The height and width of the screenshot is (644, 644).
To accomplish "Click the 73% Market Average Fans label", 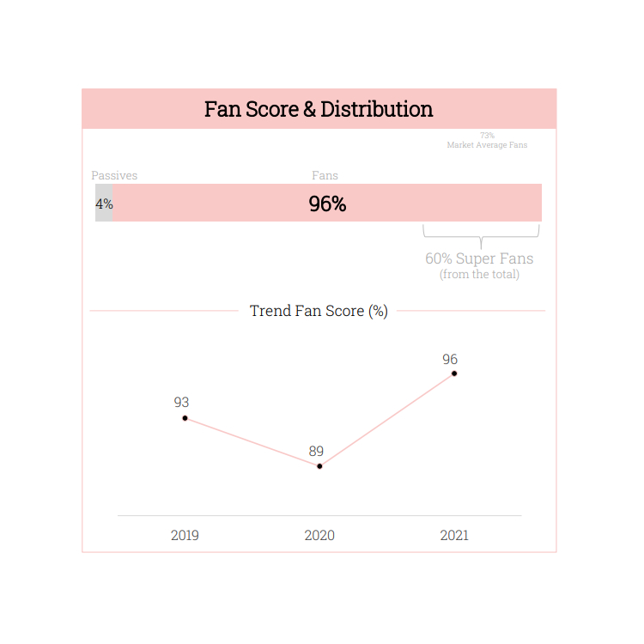I will (x=487, y=141).
